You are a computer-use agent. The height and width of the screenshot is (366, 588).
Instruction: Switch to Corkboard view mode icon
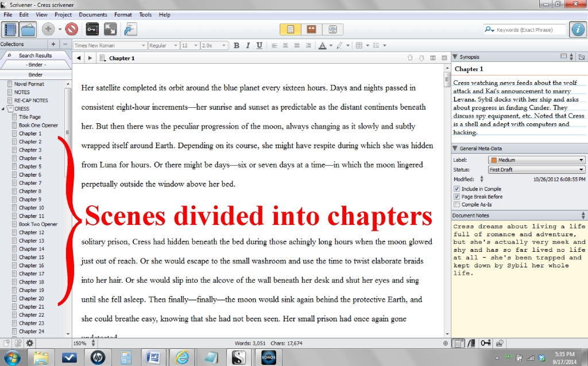311,29
